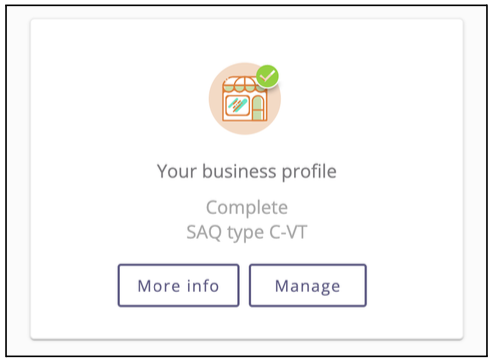Image resolution: width=498 pixels, height=364 pixels.
Task: Click the green checkmark badge
Action: click(267, 76)
